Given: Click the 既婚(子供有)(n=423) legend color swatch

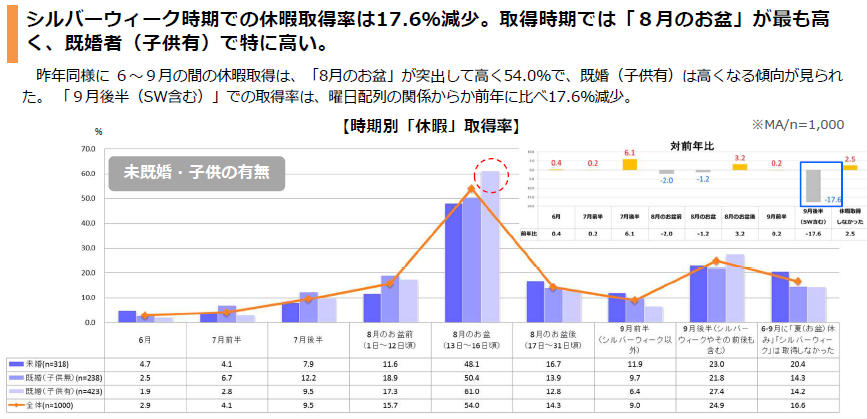Looking at the screenshot, I should click(x=17, y=391).
